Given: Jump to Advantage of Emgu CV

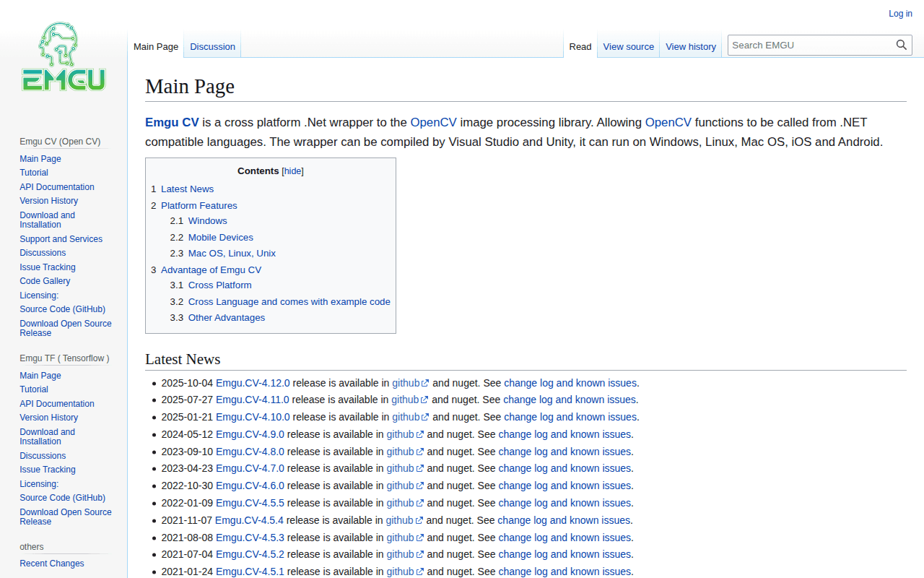Looking at the screenshot, I should point(211,270).
